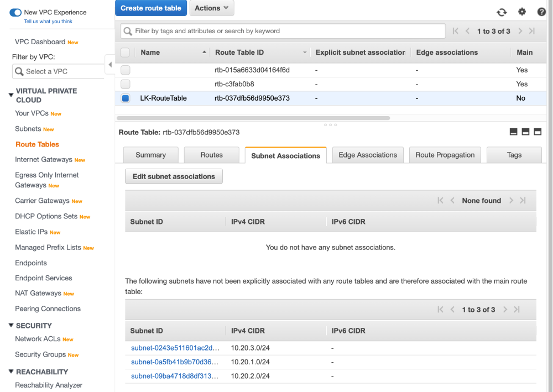Viewport: 553px width, 392px height.
Task: Collapse the Virtual Private Cloud section
Action: 11,95
